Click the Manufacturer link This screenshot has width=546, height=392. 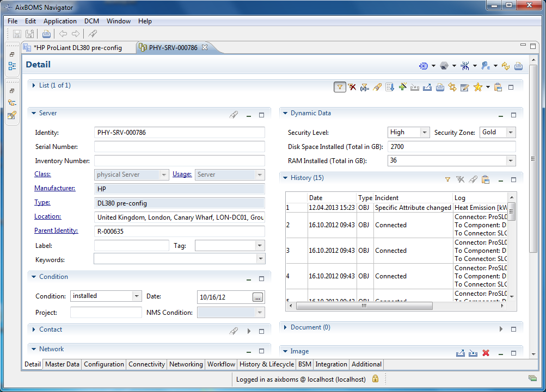tap(54, 188)
